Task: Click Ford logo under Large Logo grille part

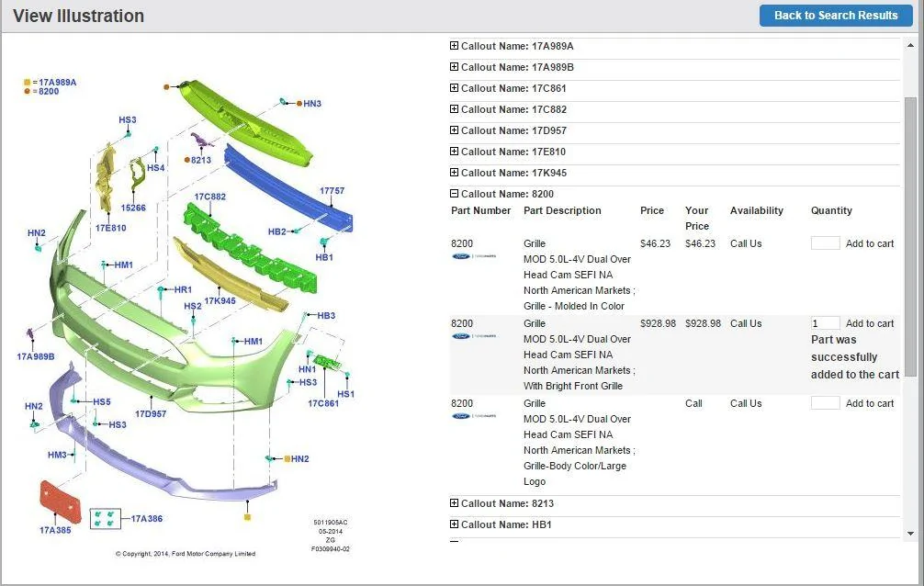Action: tap(474, 416)
